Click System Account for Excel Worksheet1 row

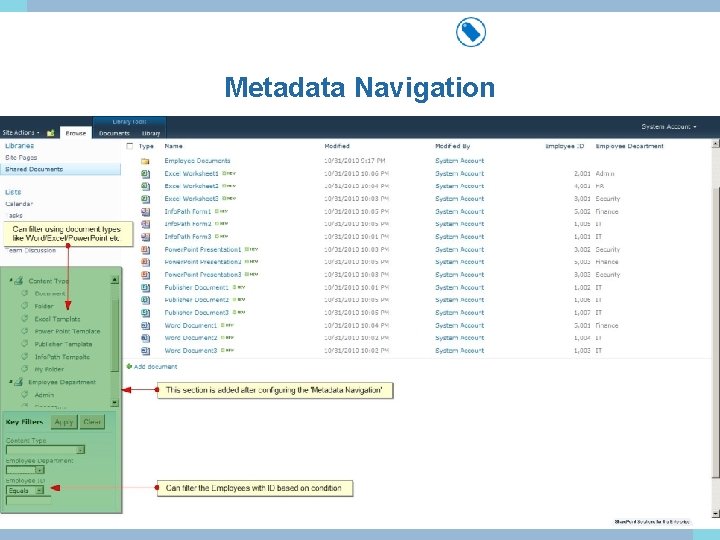pyautogui.click(x=460, y=174)
